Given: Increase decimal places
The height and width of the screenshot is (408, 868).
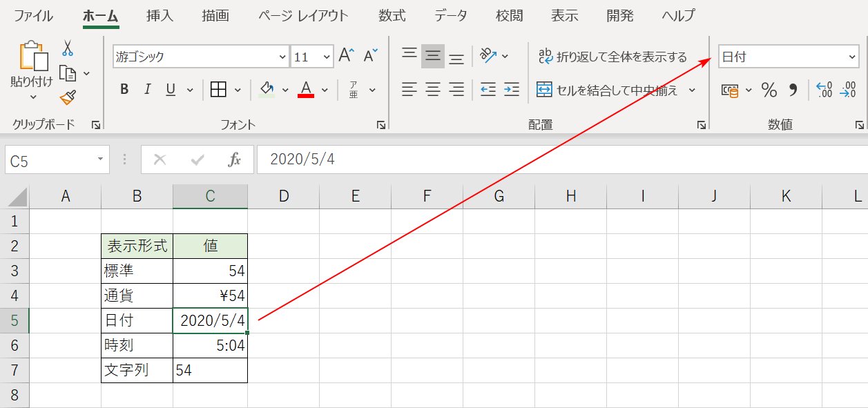Looking at the screenshot, I should coord(822,89).
